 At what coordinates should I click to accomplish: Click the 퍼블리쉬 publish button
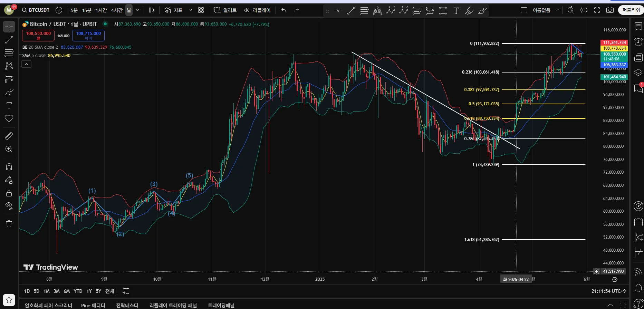[631, 10]
